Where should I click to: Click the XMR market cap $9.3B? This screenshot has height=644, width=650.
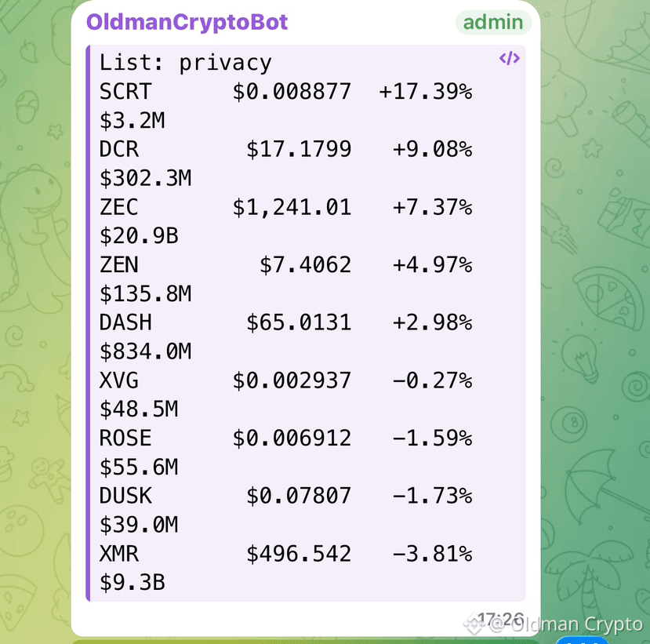[x=133, y=583]
